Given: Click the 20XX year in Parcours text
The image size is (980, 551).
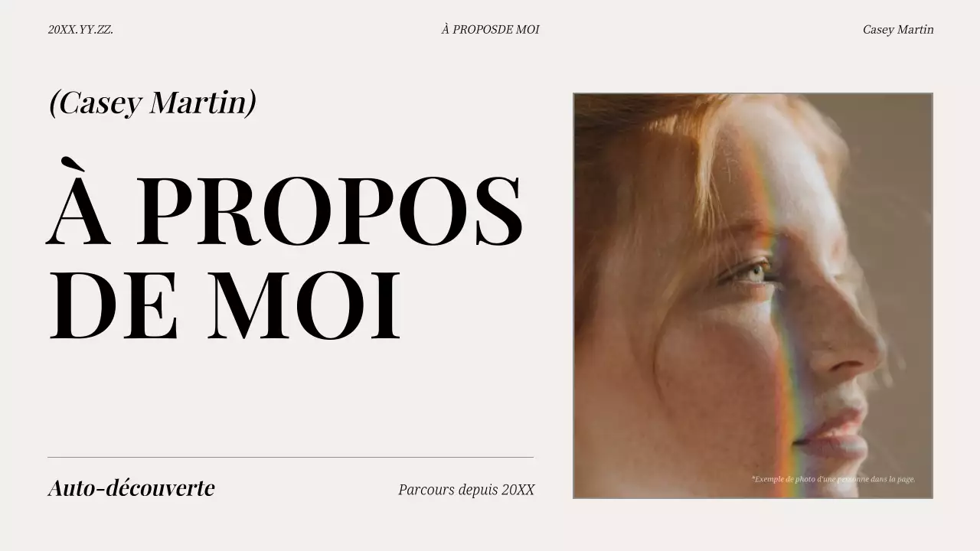Looking at the screenshot, I should 518,490.
